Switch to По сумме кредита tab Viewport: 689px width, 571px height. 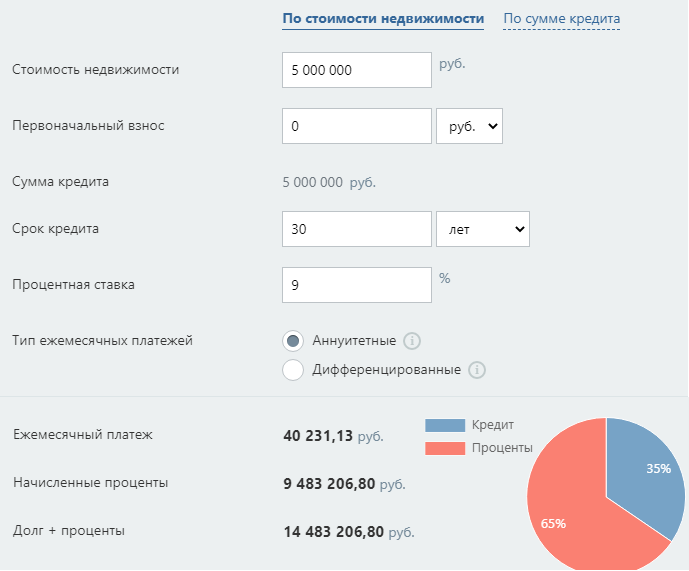(x=561, y=18)
